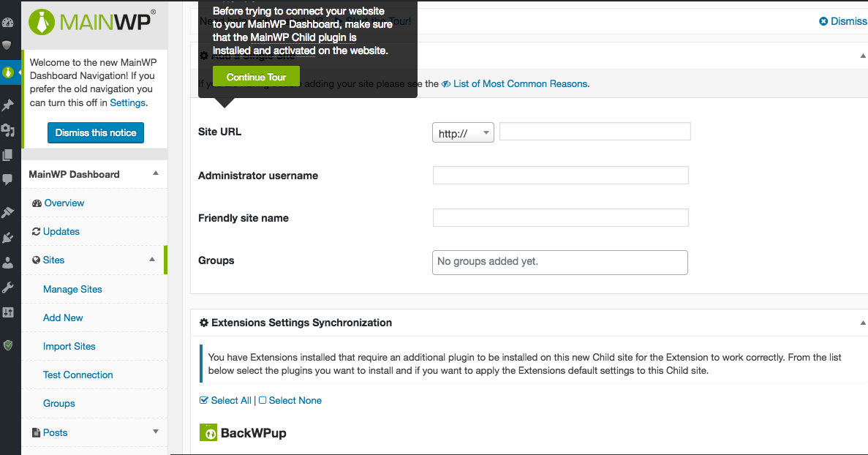Click the Select All link

click(231, 400)
